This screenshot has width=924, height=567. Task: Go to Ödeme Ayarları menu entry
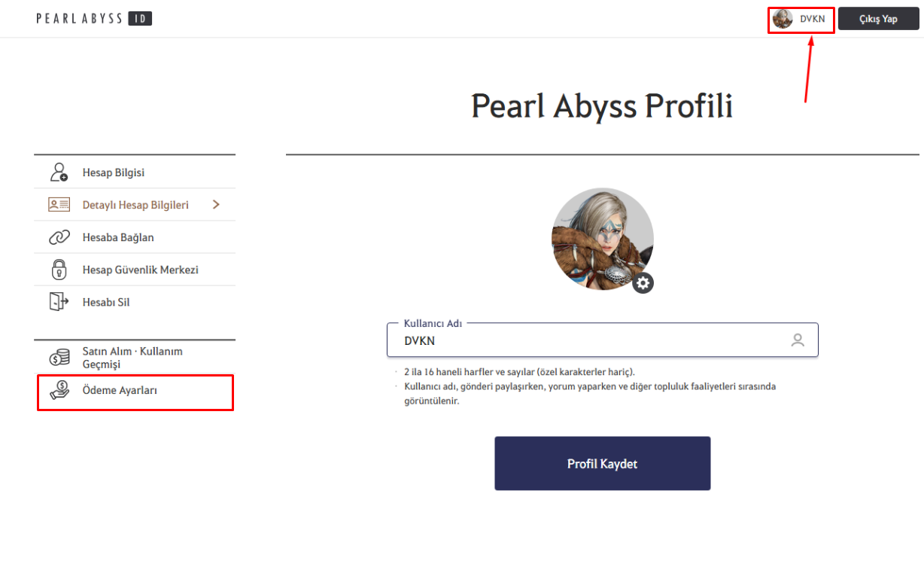(135, 391)
